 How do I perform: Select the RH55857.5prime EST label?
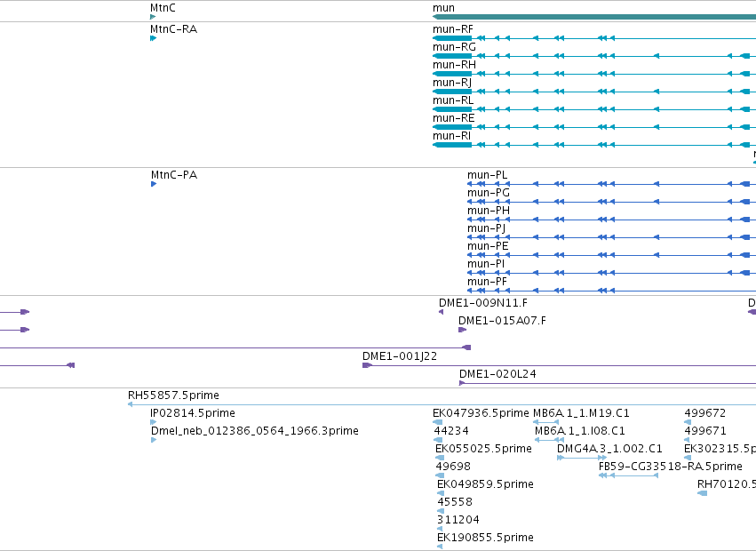tap(173, 395)
